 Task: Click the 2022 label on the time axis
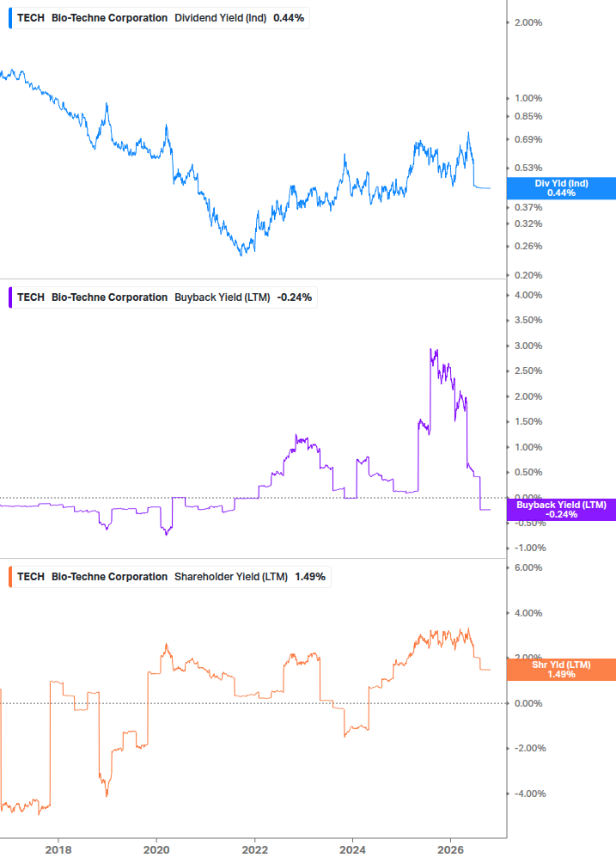click(x=255, y=849)
